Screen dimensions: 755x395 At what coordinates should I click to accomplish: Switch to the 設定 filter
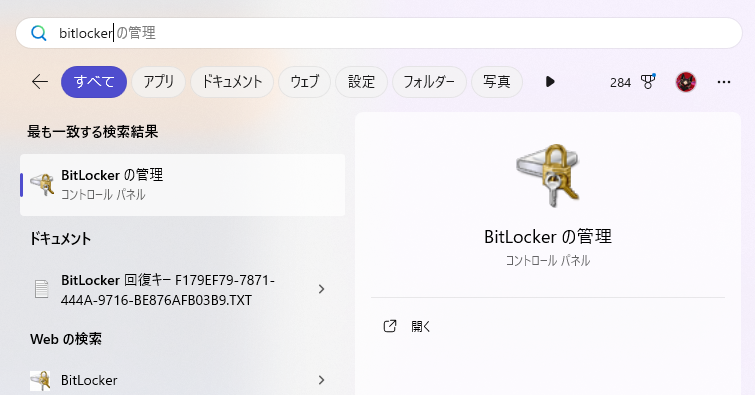point(361,82)
